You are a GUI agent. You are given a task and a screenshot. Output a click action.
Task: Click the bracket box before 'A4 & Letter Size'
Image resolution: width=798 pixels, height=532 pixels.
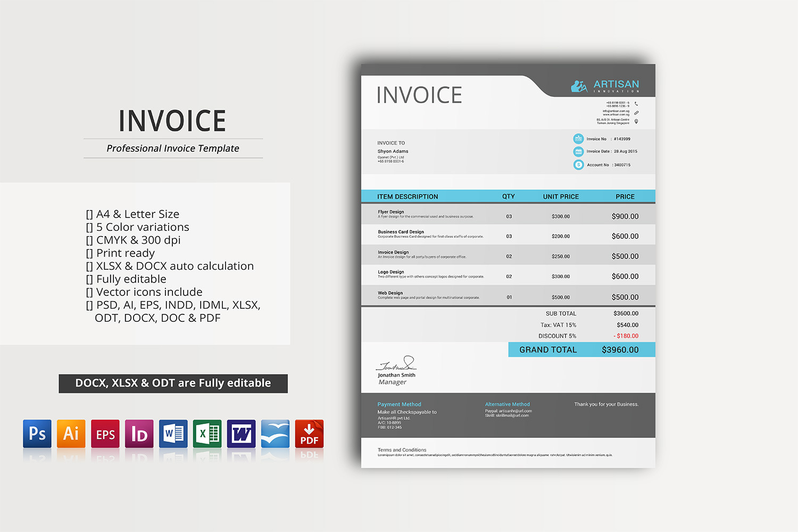(x=89, y=215)
